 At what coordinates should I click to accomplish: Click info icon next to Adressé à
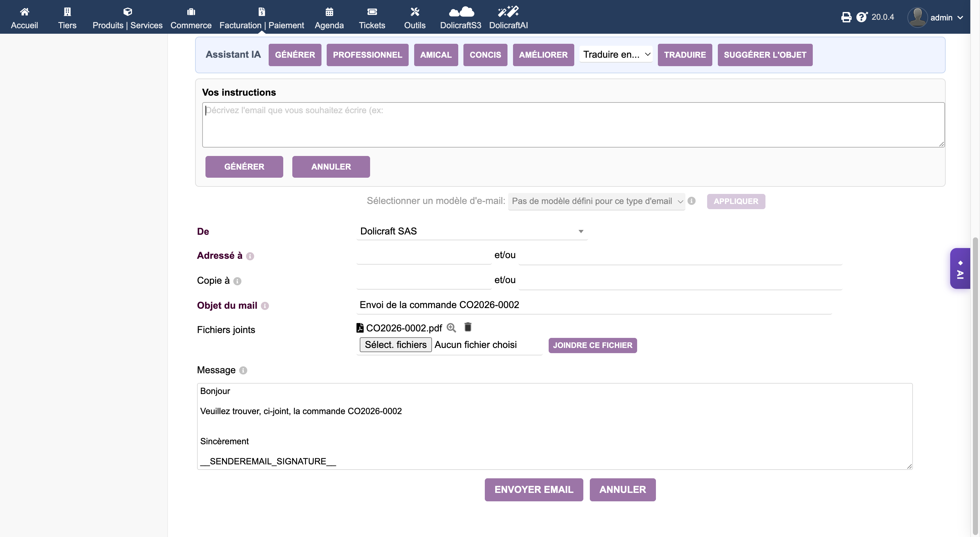250,256
